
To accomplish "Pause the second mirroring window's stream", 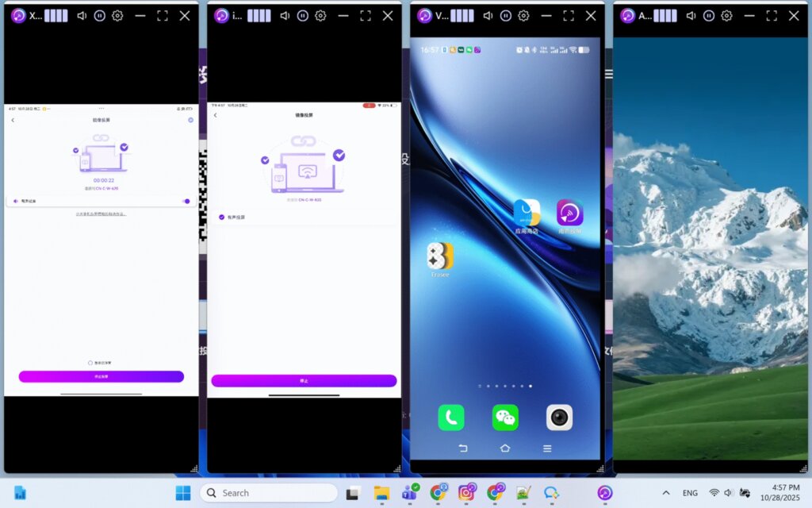I will (302, 16).
